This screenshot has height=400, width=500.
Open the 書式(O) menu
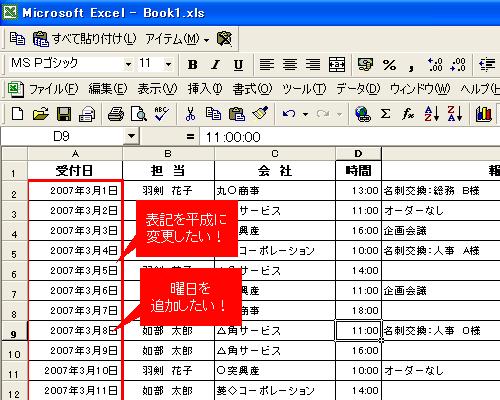coord(252,89)
